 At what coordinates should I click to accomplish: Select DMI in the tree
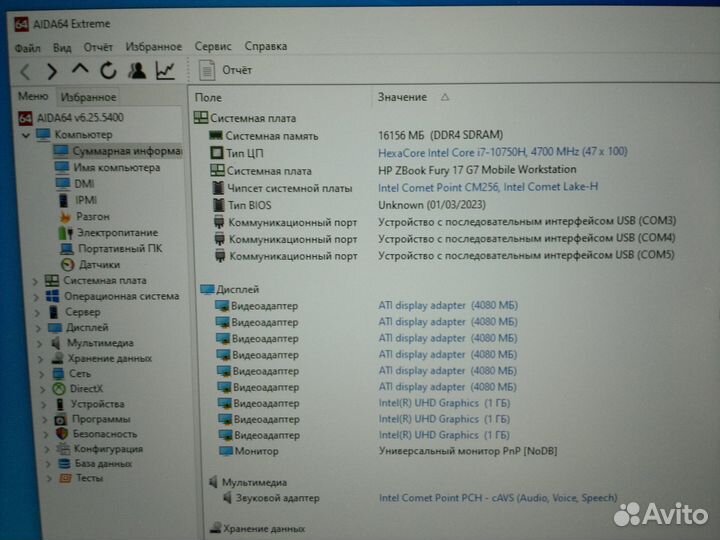(x=84, y=184)
